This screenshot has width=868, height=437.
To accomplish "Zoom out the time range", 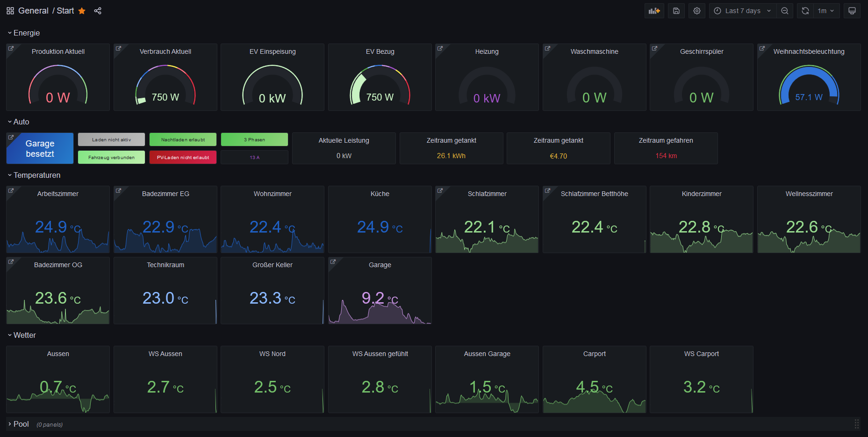I will tap(785, 11).
